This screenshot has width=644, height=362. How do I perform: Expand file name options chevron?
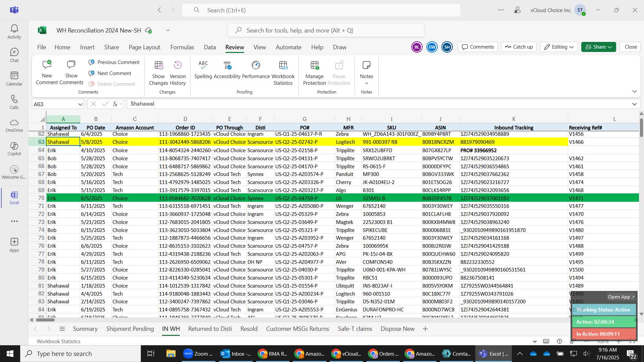(x=168, y=31)
